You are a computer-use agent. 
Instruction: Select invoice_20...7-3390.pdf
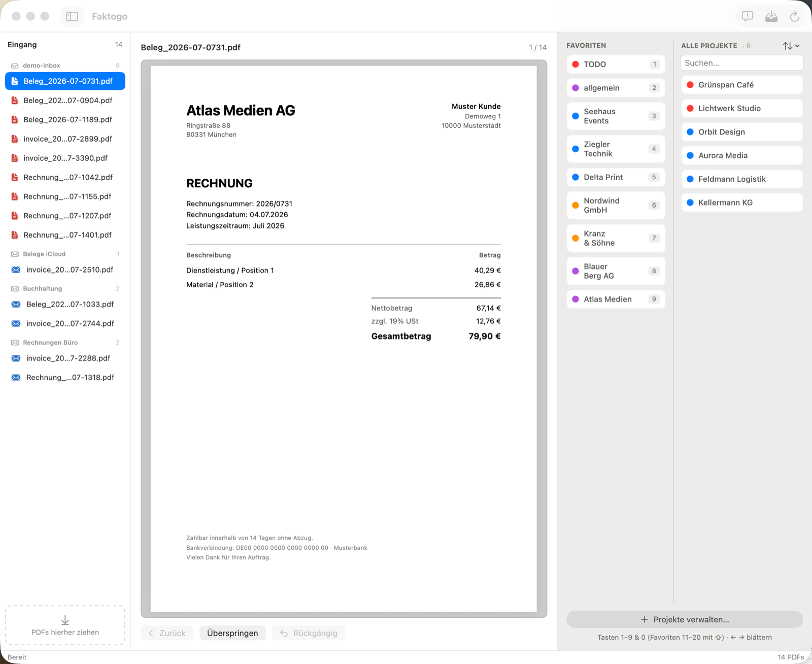point(65,158)
